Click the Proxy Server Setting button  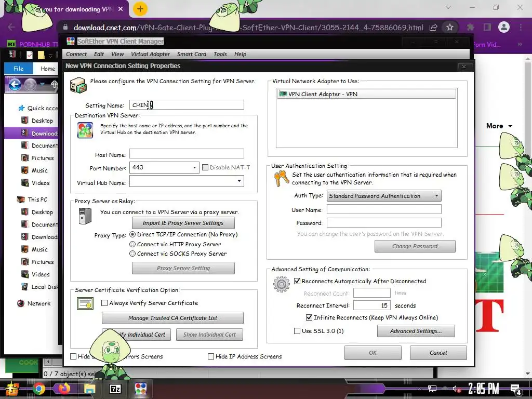point(183,268)
